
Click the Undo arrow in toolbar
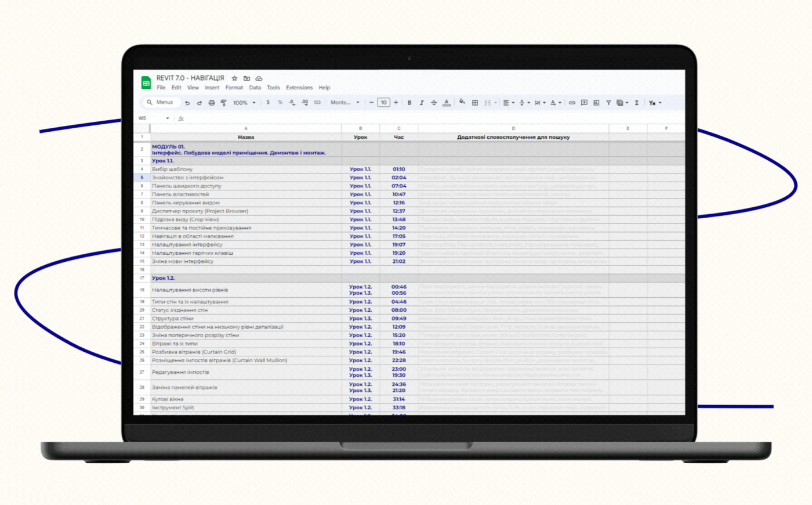[x=187, y=103]
